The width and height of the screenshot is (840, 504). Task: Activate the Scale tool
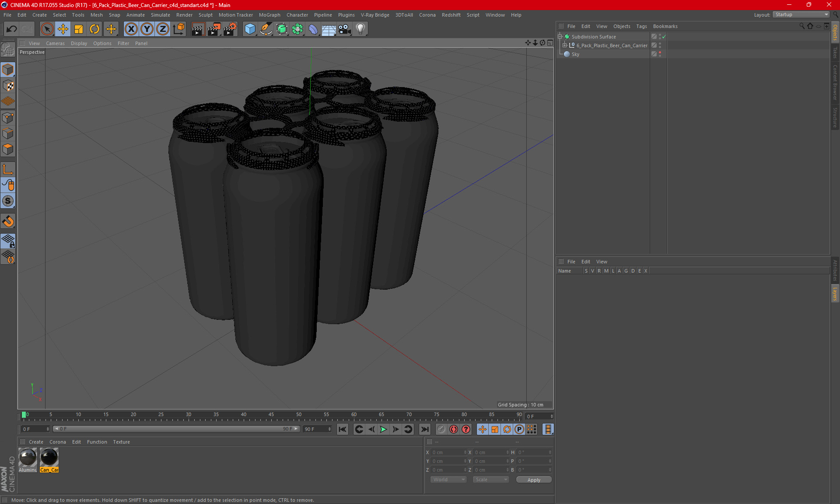(x=79, y=29)
